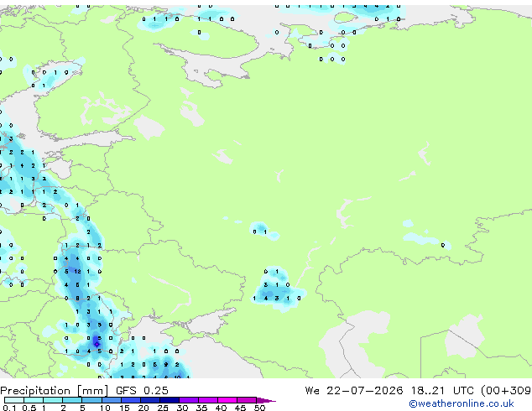Select the 'GFS 0.25' model label

coord(142,391)
